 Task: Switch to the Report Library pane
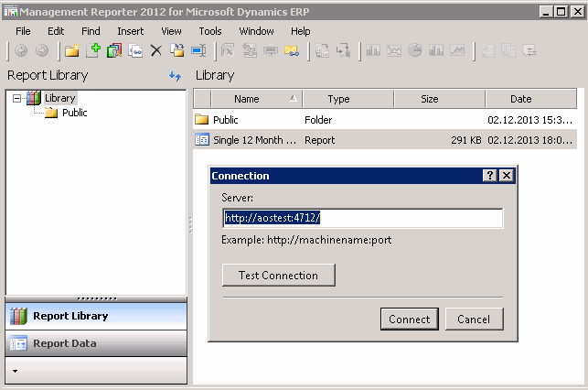point(96,316)
